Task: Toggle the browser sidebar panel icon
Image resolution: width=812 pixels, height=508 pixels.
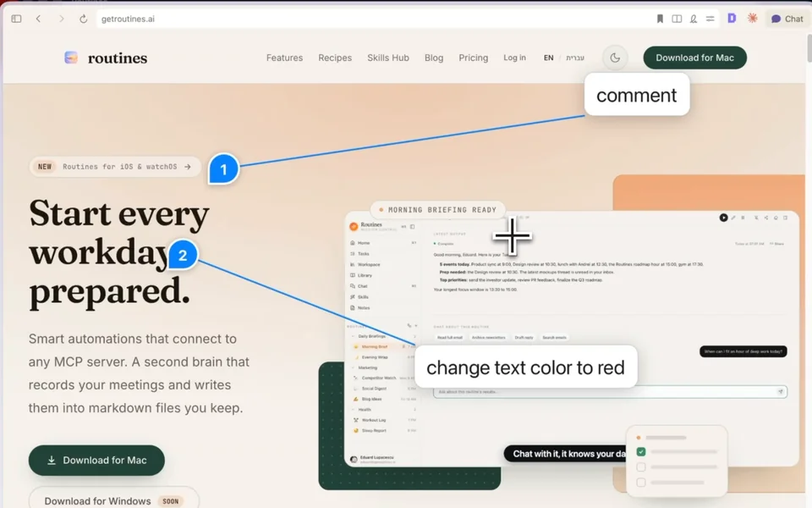Action: 16,19
